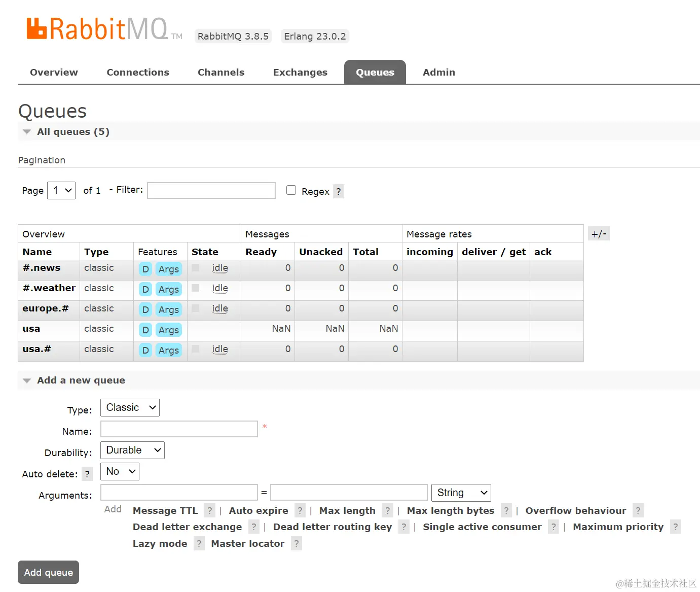Switch to the Admin tab
The height and width of the screenshot is (592, 700).
(x=439, y=72)
